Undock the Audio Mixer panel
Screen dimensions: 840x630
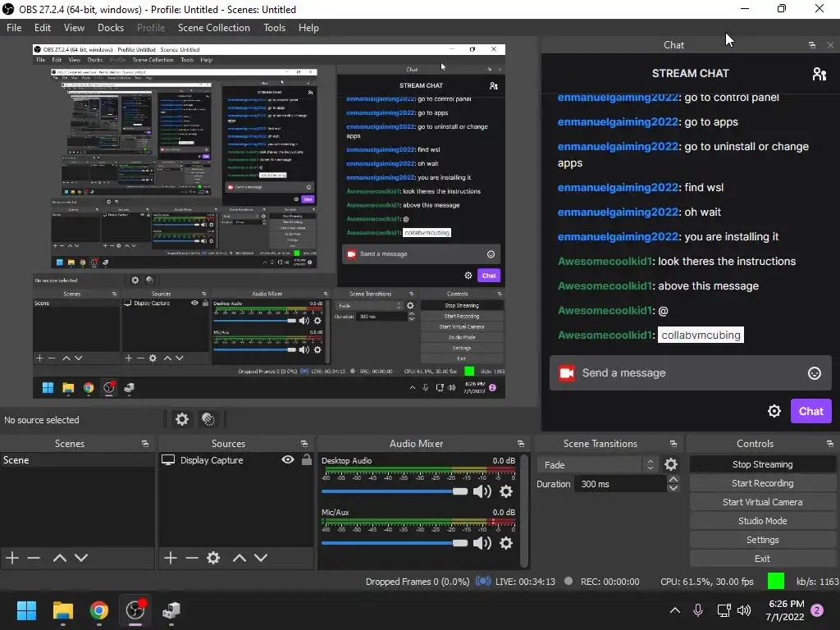click(x=521, y=444)
